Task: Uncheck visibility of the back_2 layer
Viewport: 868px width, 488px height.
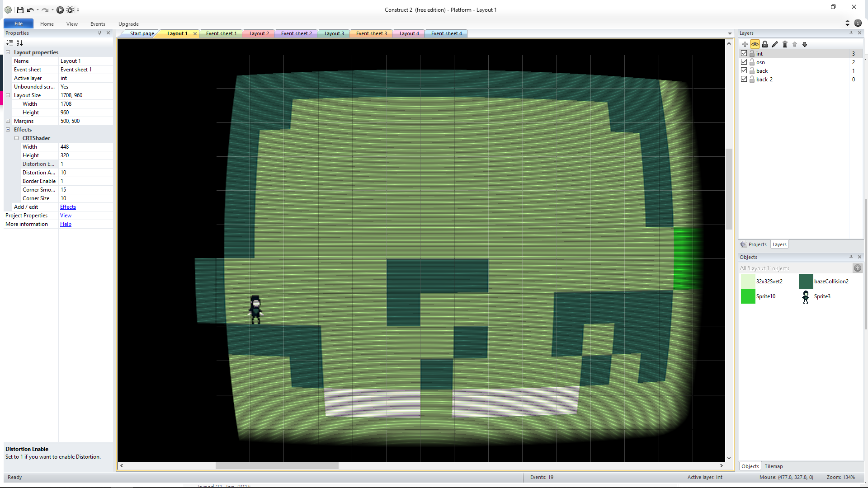Action: 744,80
